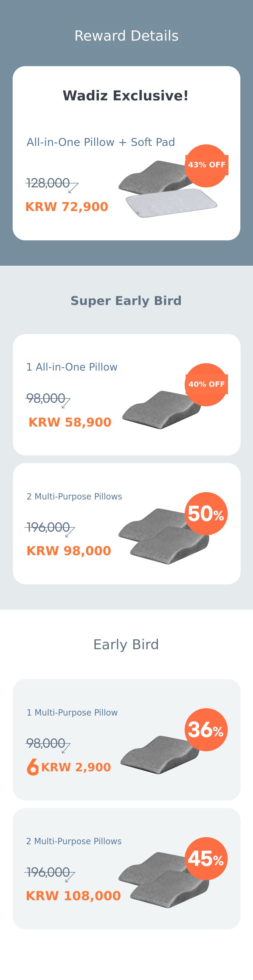Image resolution: width=253 pixels, height=980 pixels.
Task: Tap the orange 50% discount badge
Action: pos(206,514)
